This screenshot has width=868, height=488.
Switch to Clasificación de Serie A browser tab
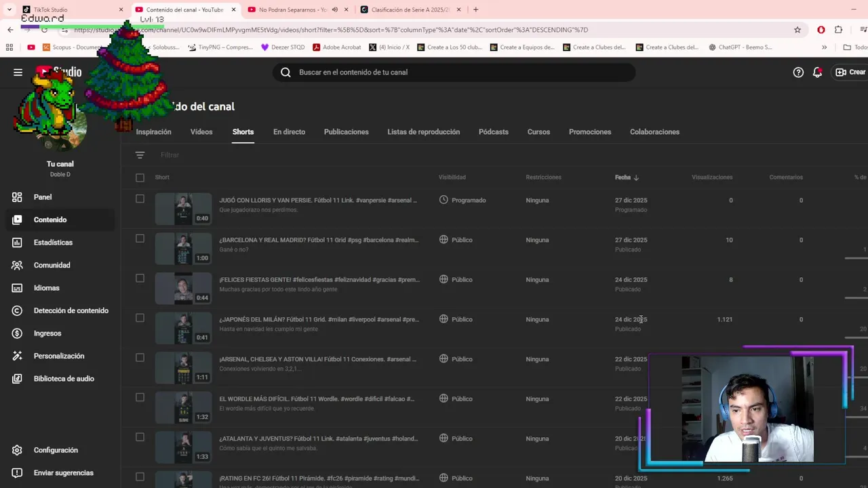pos(410,9)
